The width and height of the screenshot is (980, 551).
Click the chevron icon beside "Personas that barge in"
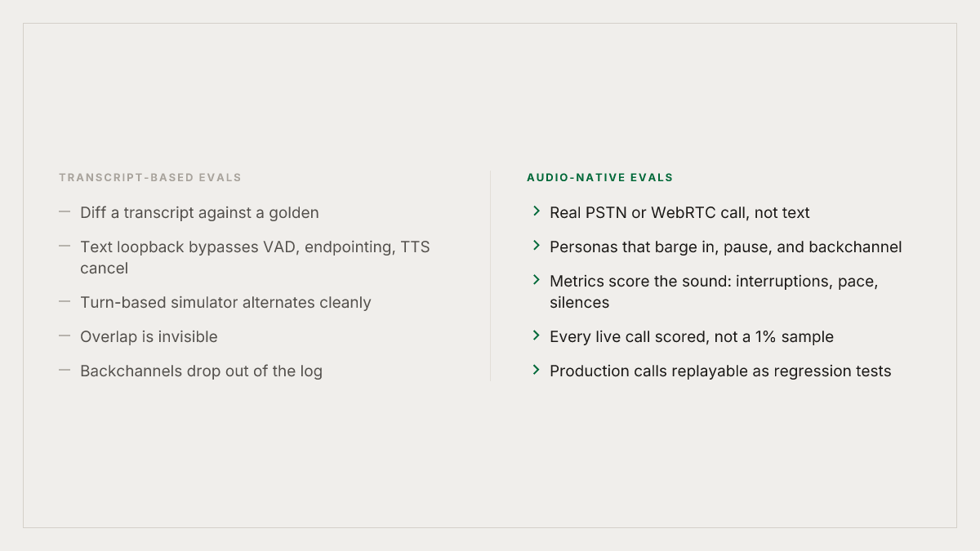537,246
